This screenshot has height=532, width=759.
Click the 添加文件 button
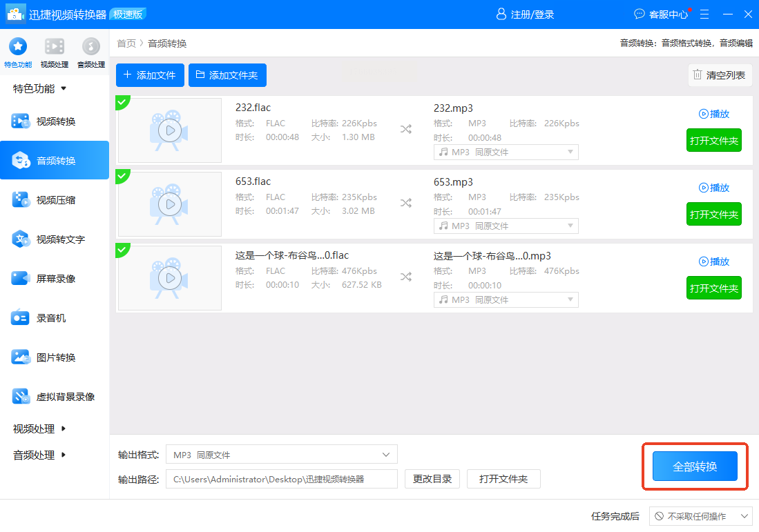point(150,75)
